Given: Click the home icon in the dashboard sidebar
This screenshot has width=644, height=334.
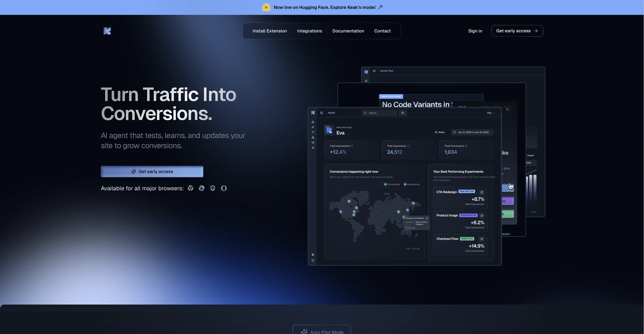Looking at the screenshot, I should pos(313,122).
